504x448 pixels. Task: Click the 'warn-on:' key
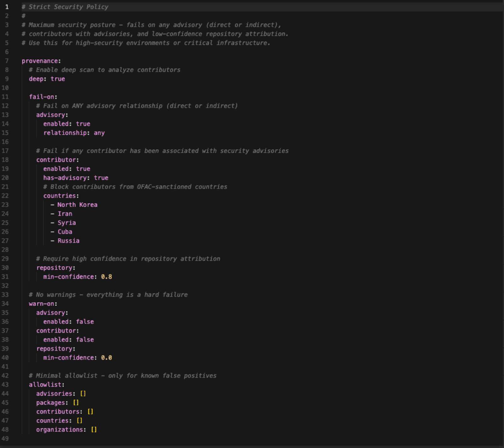(43, 304)
